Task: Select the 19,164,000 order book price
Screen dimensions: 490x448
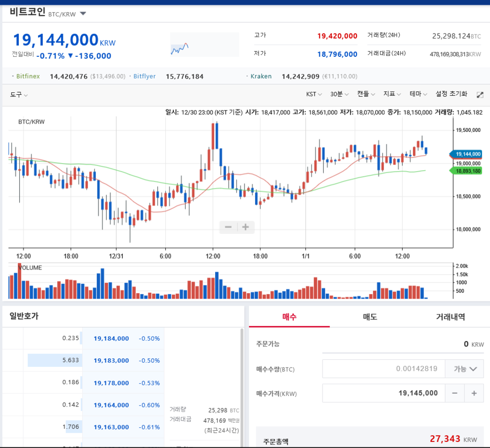Action: [111, 405]
